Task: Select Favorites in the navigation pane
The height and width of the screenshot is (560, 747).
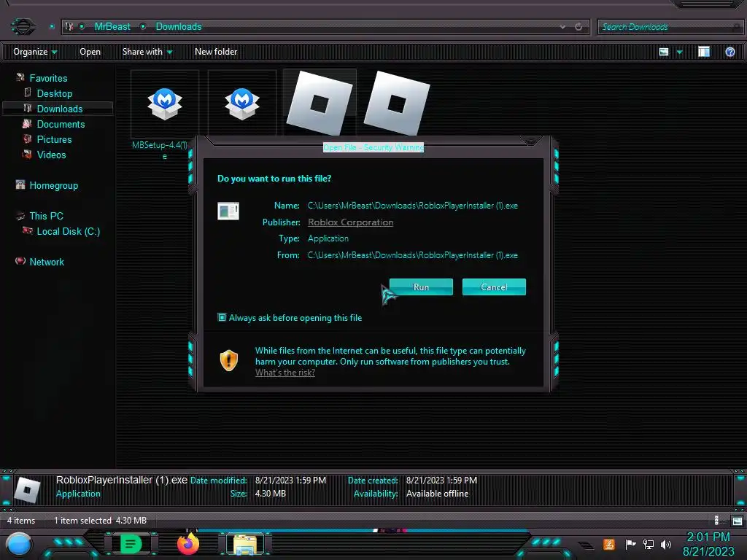Action: (48, 78)
